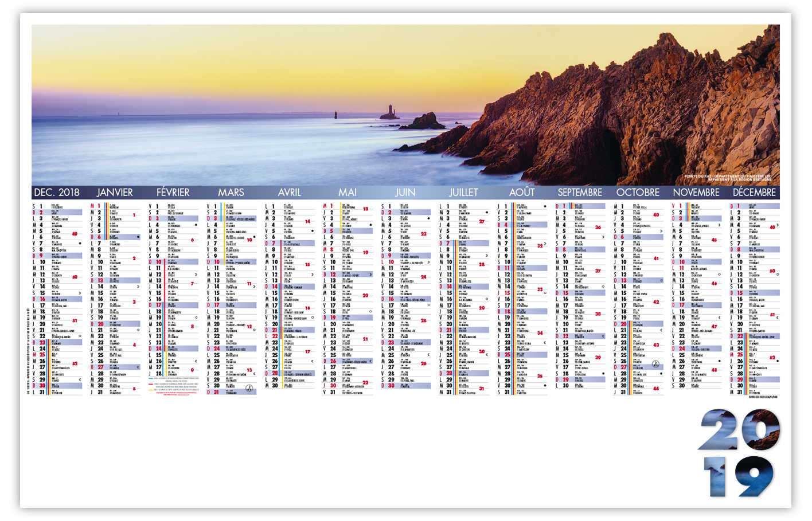Click the clock-change icon on Mars 31
This screenshot has width=812, height=521.
(x=249, y=389)
